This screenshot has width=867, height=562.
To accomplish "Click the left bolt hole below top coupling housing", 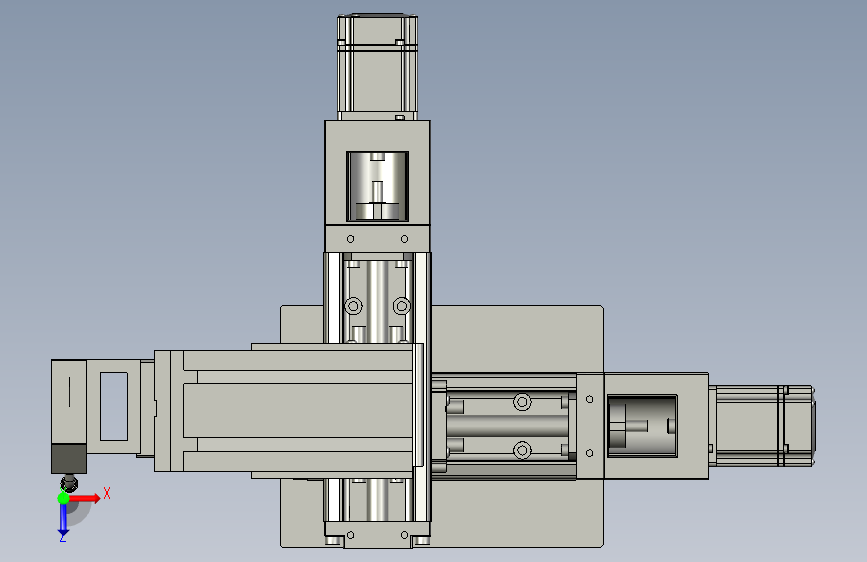I will (x=351, y=239).
